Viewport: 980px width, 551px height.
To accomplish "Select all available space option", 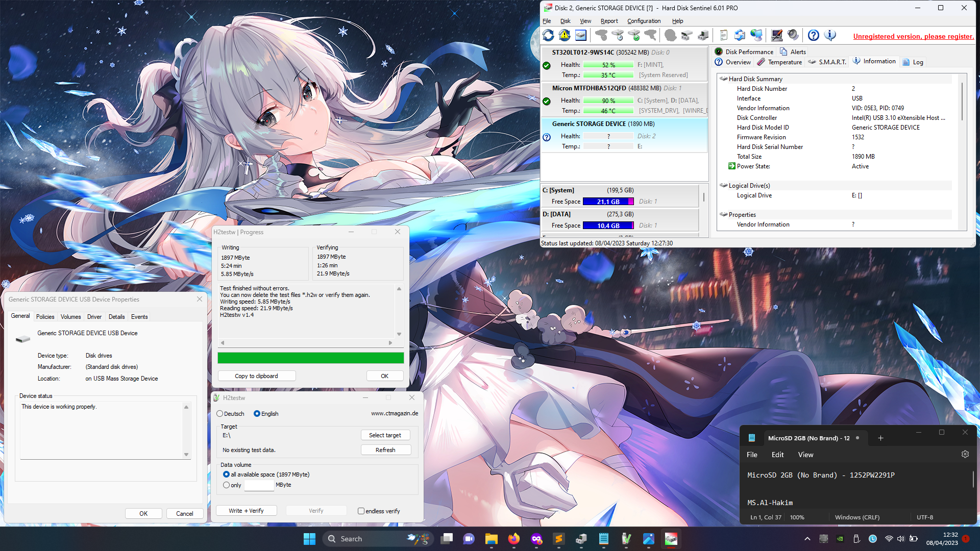I will [x=226, y=474].
